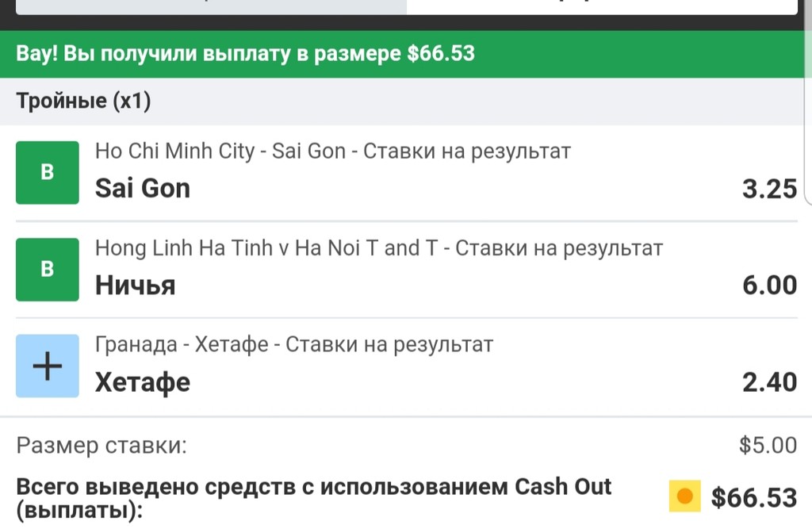Open the Ho Chi Minh City - Sai Gon match

tap(332, 151)
